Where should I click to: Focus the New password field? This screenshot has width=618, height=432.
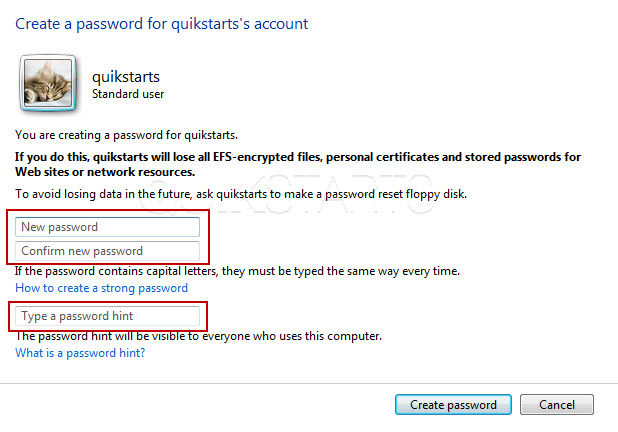click(x=107, y=227)
